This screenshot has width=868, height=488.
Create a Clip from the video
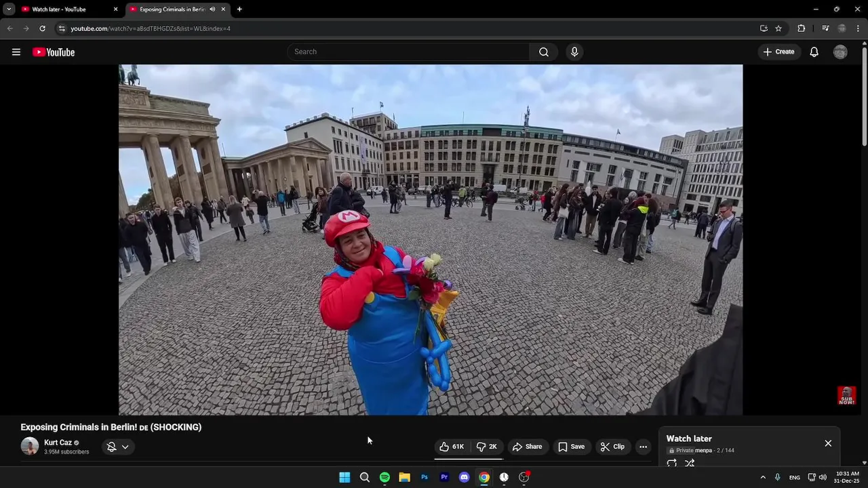pyautogui.click(x=612, y=447)
